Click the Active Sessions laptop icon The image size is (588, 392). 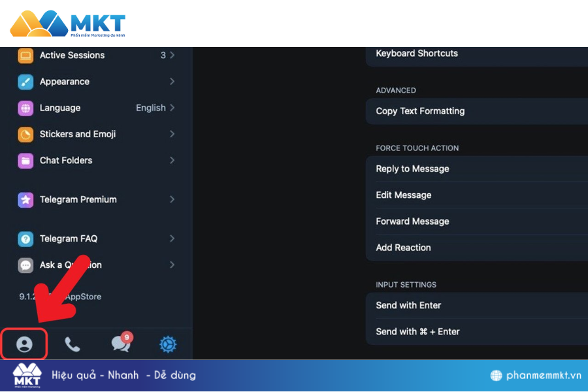[x=25, y=56]
